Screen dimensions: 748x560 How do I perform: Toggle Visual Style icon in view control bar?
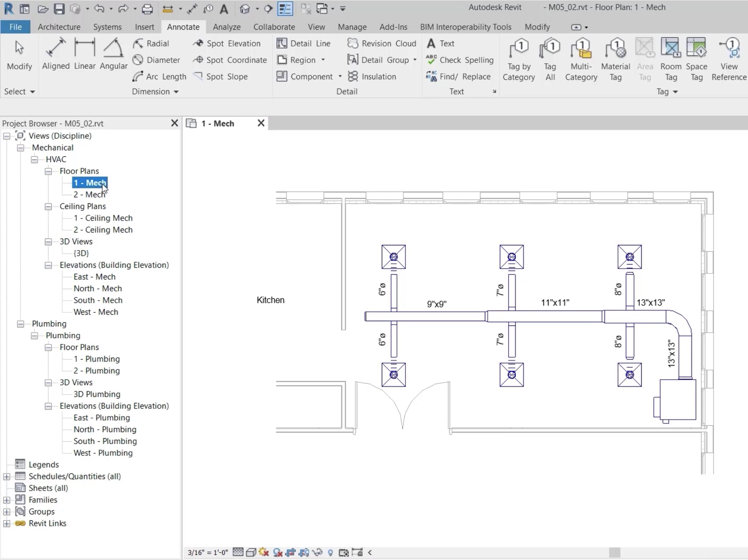[x=251, y=552]
